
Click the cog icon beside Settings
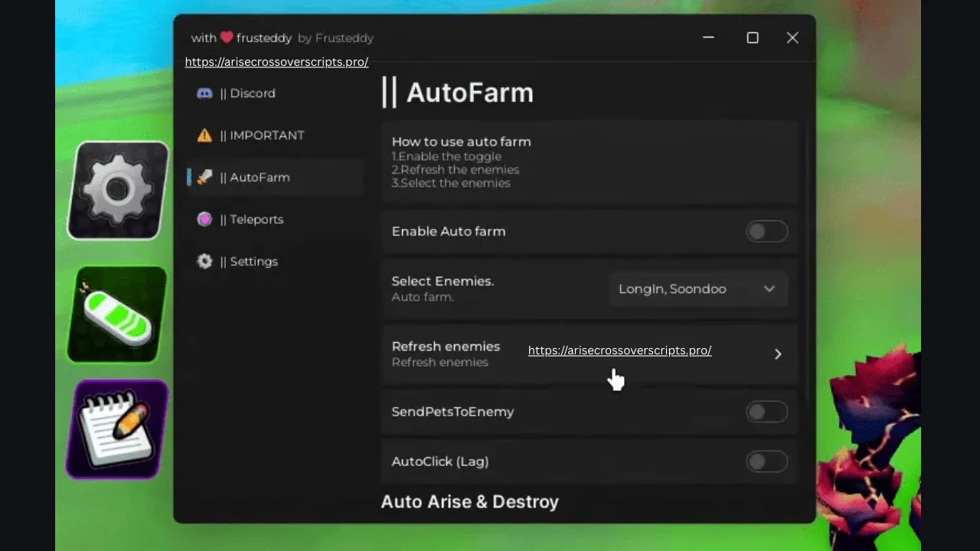tap(204, 262)
